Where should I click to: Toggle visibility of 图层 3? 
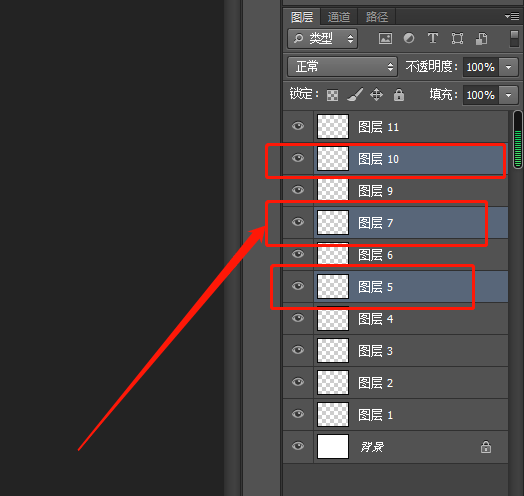298,350
